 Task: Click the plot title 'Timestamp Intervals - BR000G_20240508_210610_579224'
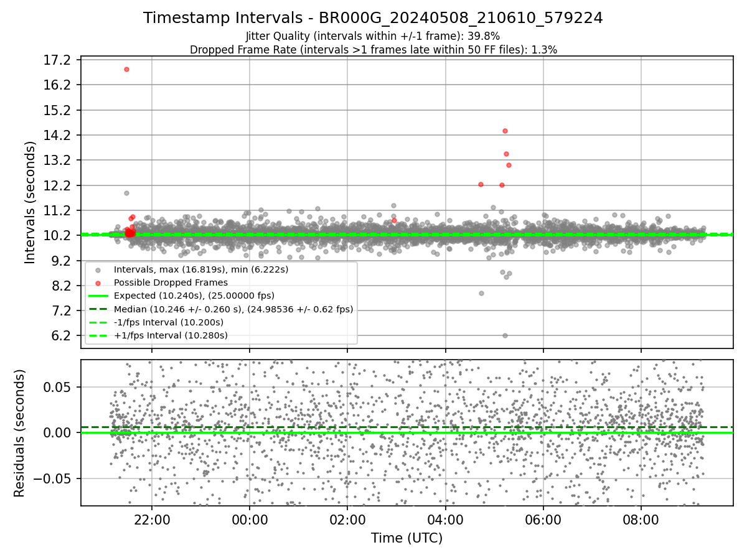[x=373, y=18]
